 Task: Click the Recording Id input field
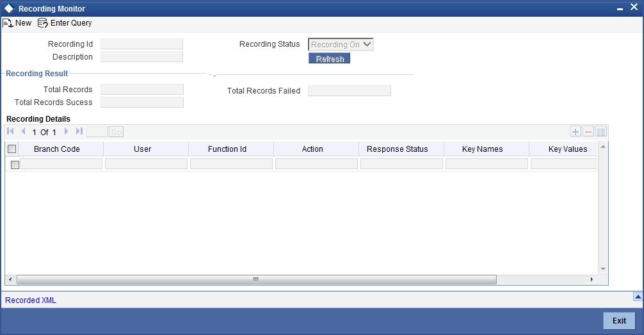[x=141, y=44]
